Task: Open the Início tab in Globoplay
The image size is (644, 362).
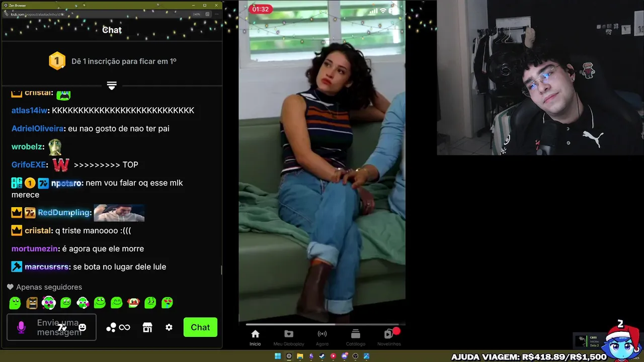Action: [x=255, y=337]
